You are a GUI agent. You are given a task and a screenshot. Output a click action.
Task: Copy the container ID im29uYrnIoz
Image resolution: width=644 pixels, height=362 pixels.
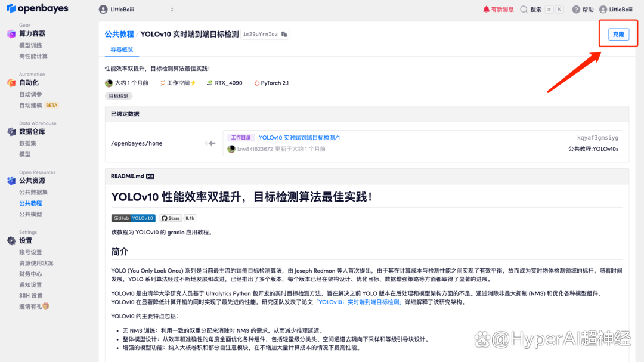coord(284,34)
